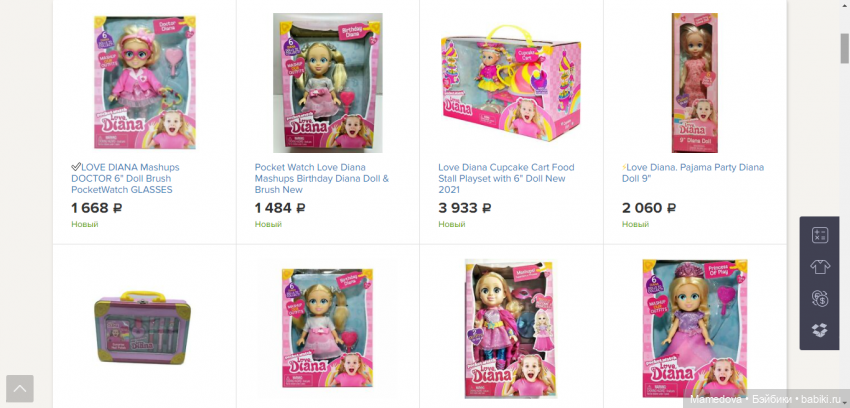Click the Princess Of Play doll image
Viewport: 850px width, 408px height.
coord(695,328)
